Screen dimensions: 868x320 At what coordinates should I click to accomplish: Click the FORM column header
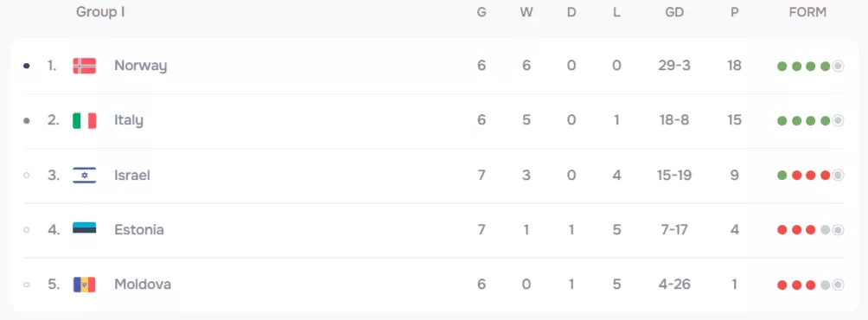(807, 12)
